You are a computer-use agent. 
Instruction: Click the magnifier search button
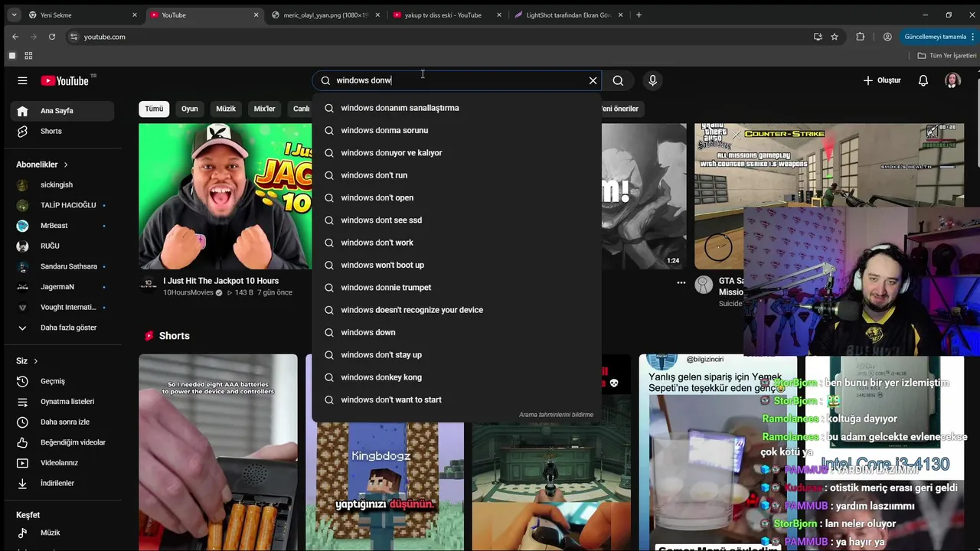(x=618, y=80)
